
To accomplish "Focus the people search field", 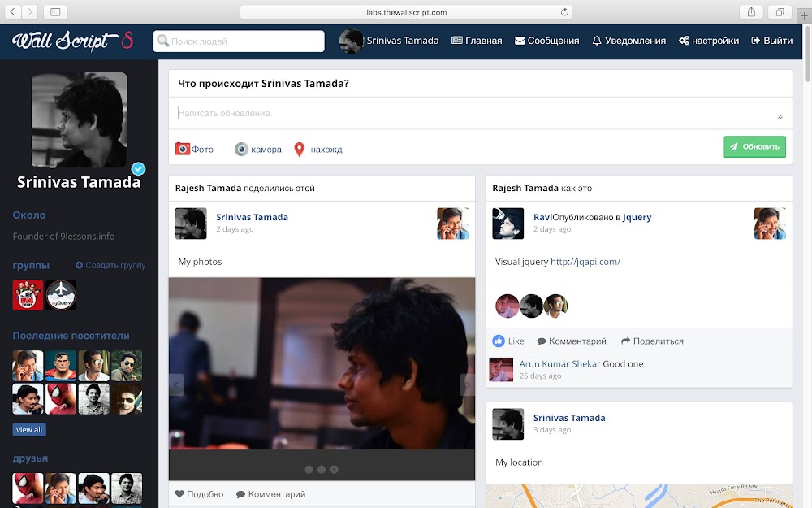I will coord(239,41).
